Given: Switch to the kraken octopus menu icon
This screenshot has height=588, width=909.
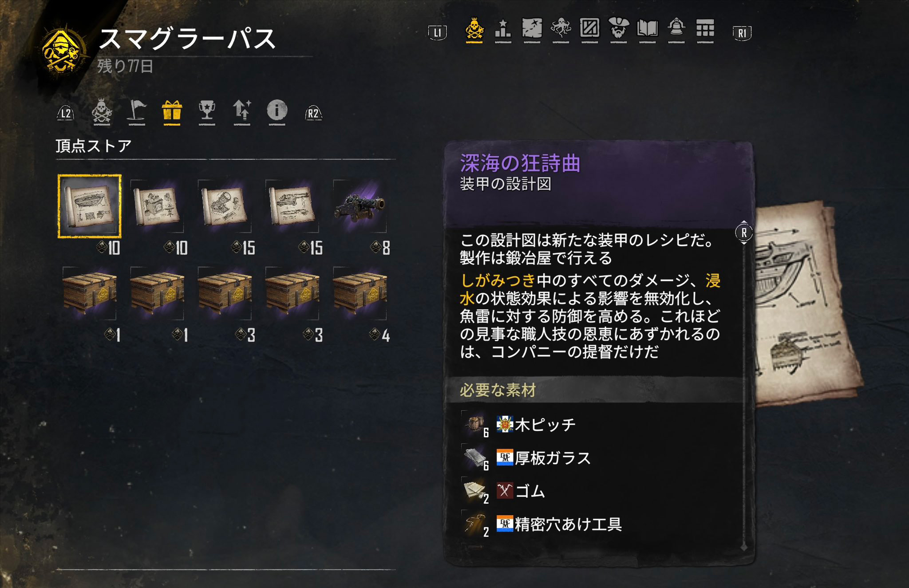Looking at the screenshot, I should pyautogui.click(x=561, y=29).
